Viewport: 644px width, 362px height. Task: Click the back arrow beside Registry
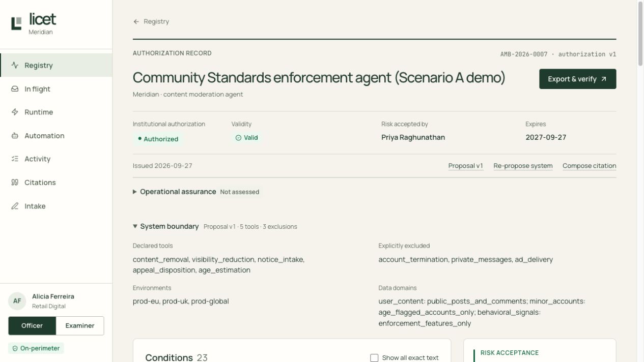tap(136, 21)
